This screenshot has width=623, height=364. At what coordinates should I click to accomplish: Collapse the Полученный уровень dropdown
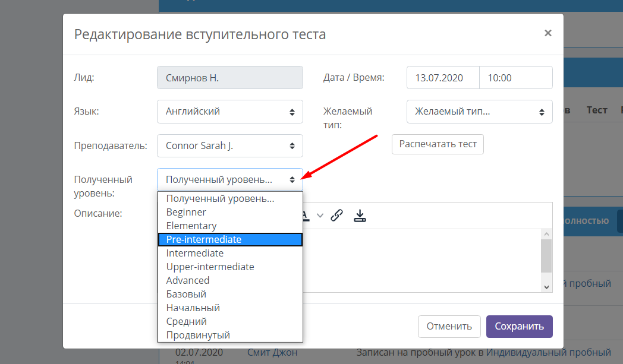(x=229, y=180)
